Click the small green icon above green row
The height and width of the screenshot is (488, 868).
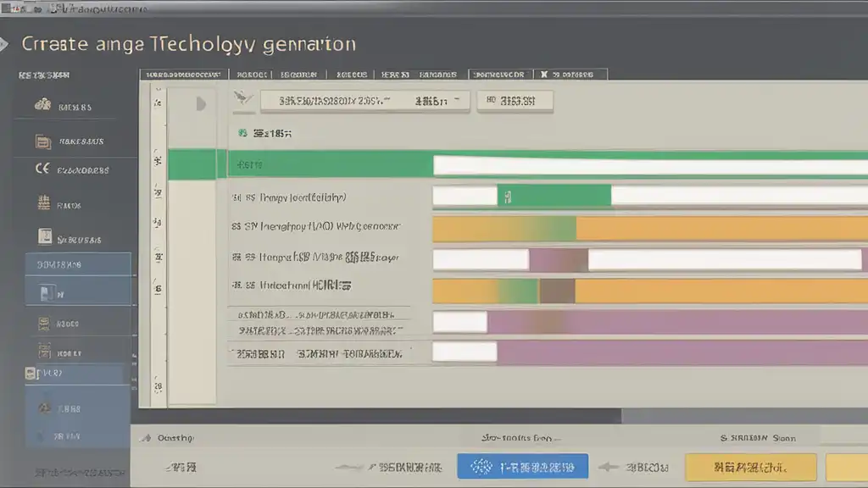coord(242,134)
